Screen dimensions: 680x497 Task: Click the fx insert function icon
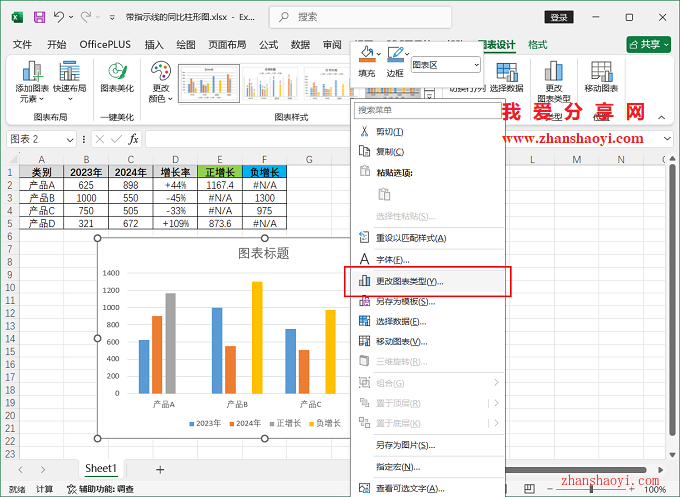[133, 139]
